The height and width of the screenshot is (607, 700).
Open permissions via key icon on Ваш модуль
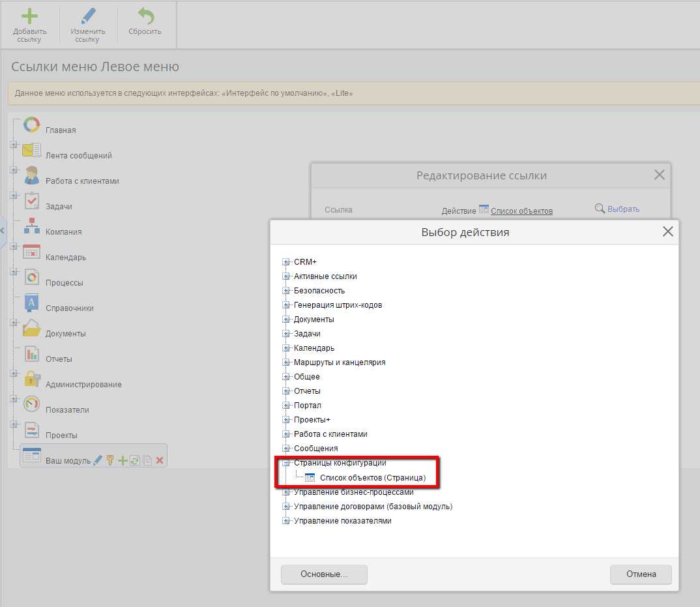tap(110, 460)
